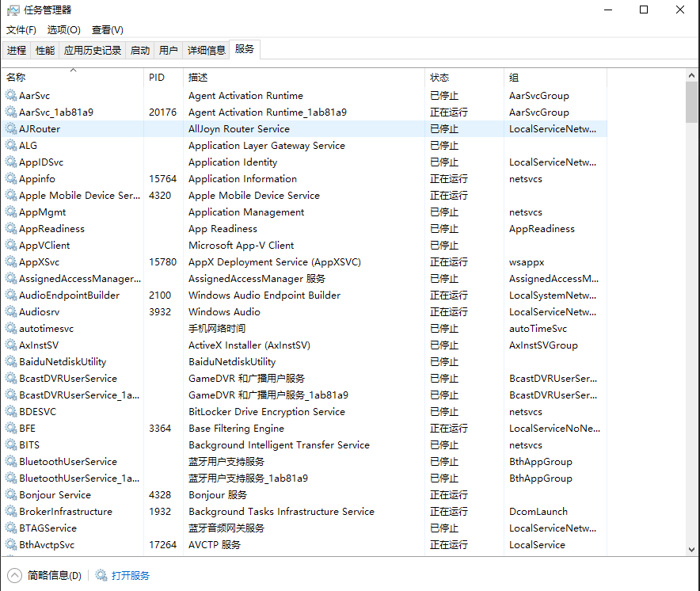
Task: Sort services by the PID column header
Action: coord(157,78)
